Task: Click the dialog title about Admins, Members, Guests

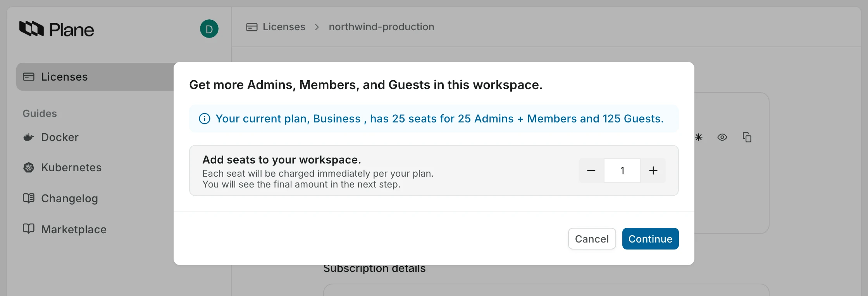Action: [366, 85]
